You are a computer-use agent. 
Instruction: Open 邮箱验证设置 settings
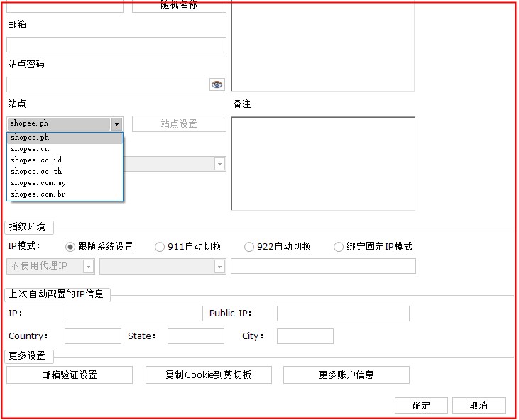pos(70,375)
